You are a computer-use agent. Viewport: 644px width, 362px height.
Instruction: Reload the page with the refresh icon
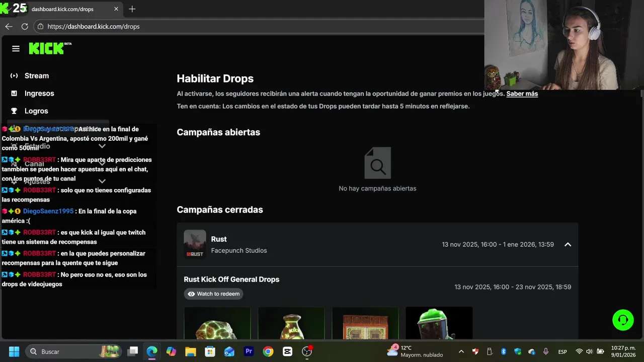[x=24, y=26]
